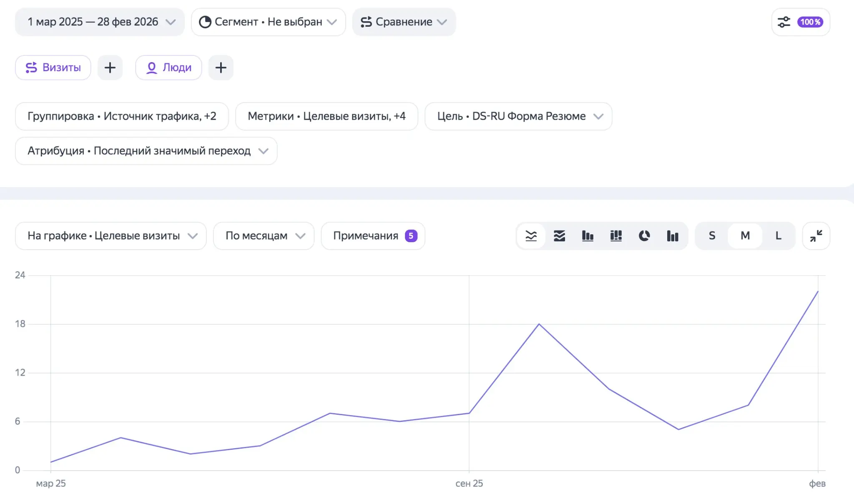The width and height of the screenshot is (854, 504).
Task: Select the line chart type icon
Action: pyautogui.click(x=531, y=236)
